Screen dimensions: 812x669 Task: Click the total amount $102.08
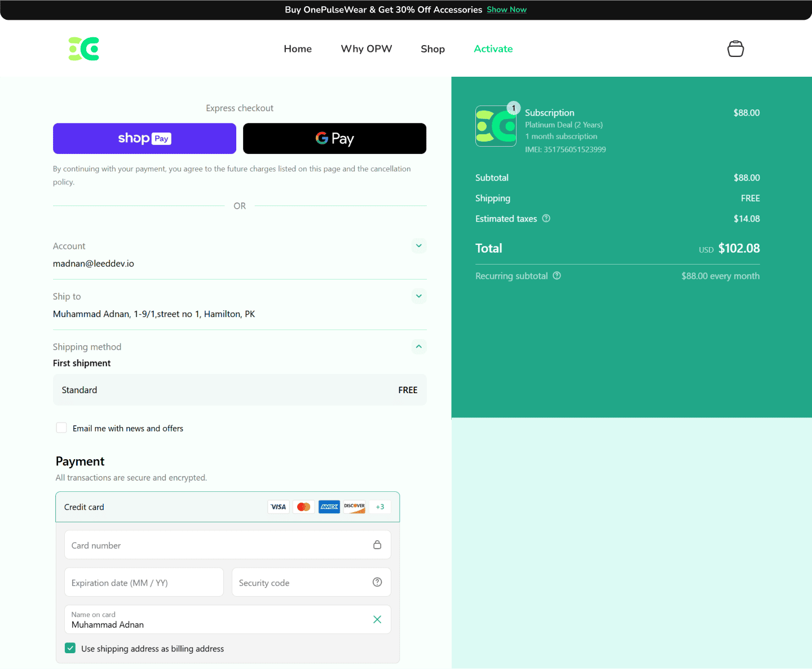pos(739,248)
